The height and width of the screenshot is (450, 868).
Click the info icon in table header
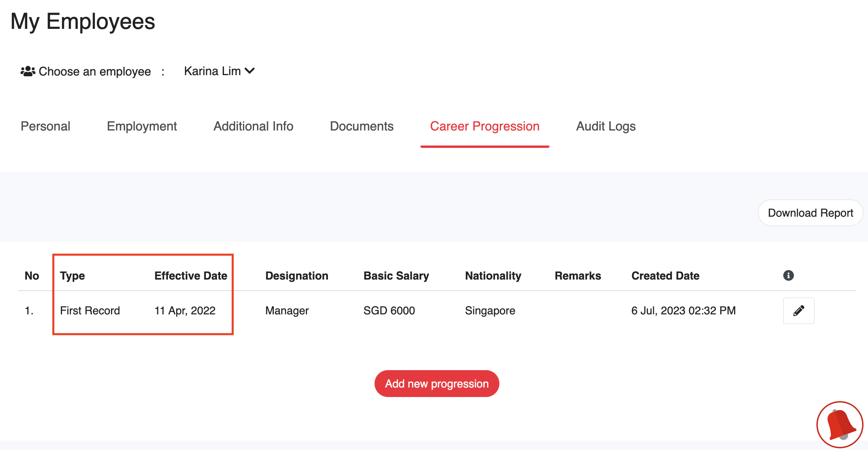coord(788,275)
